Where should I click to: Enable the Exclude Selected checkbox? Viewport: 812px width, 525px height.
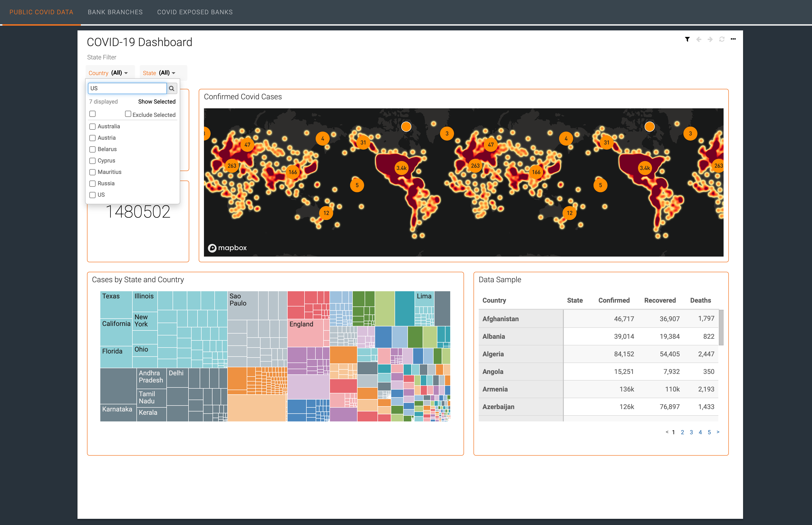coord(128,114)
